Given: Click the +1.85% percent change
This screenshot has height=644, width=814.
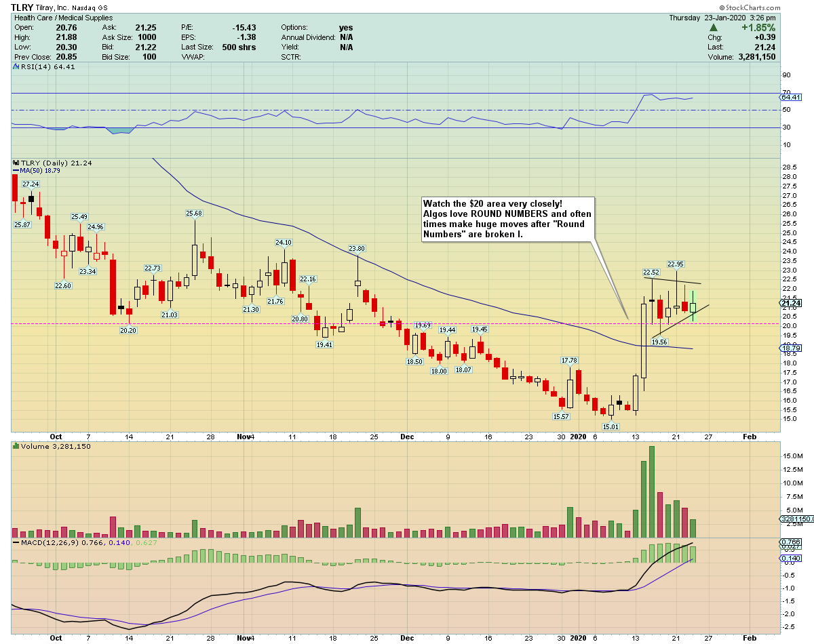Looking at the screenshot, I should point(758,28).
